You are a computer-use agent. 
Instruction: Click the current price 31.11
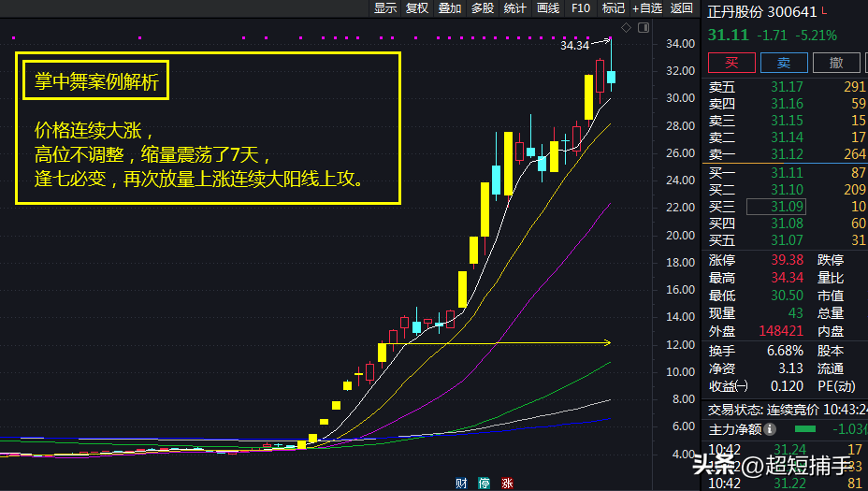[x=728, y=36]
